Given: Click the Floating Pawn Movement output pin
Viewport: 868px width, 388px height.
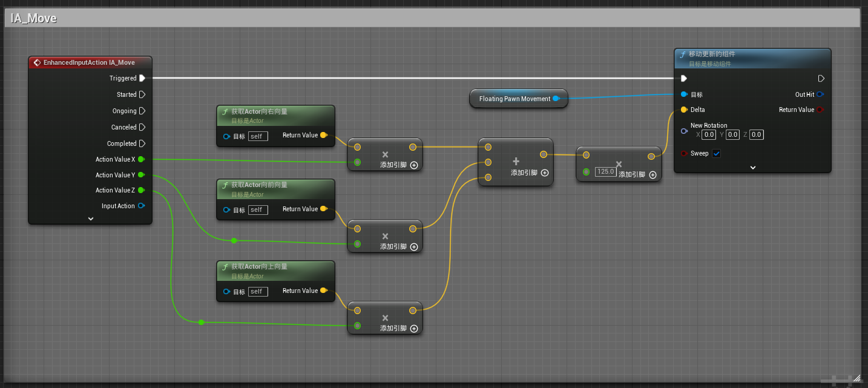Looking at the screenshot, I should 556,99.
